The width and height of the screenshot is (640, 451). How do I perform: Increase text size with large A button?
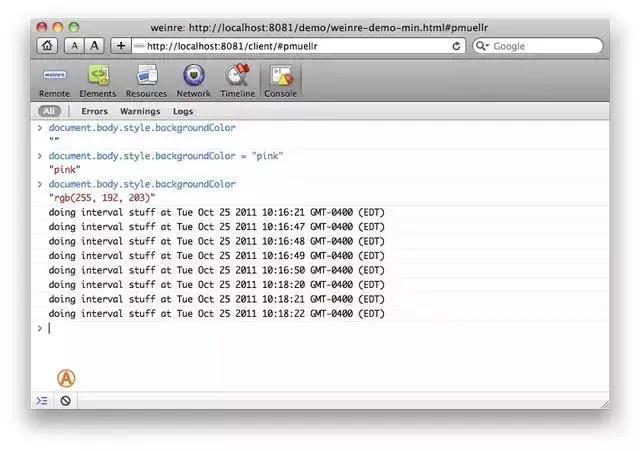(94, 46)
